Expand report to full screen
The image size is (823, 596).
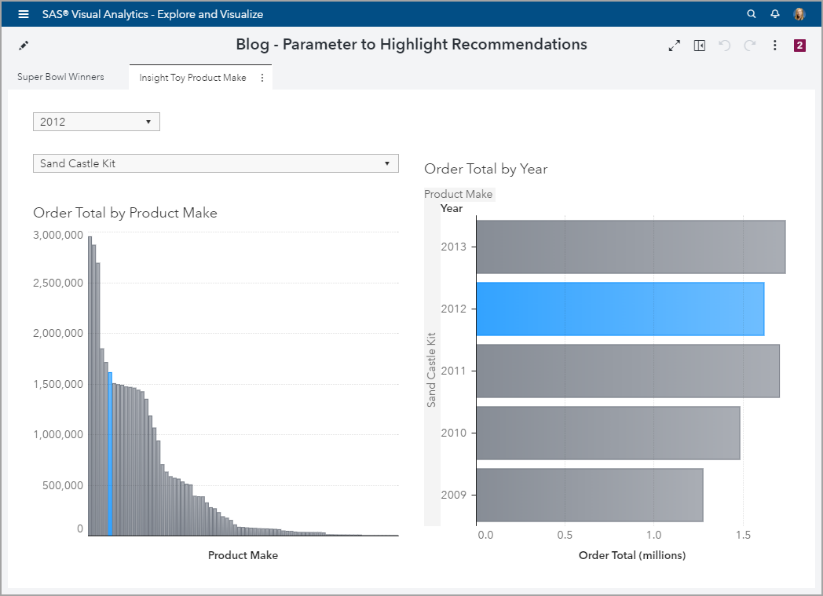pos(674,45)
